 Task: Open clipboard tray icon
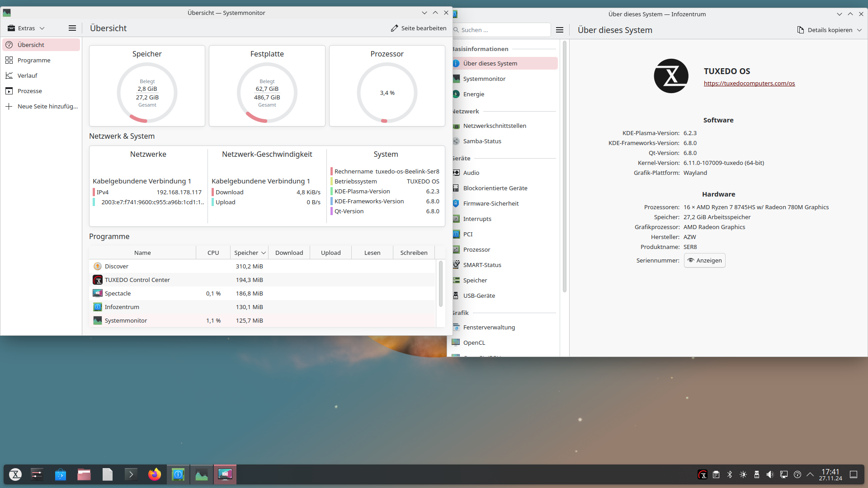(x=716, y=474)
